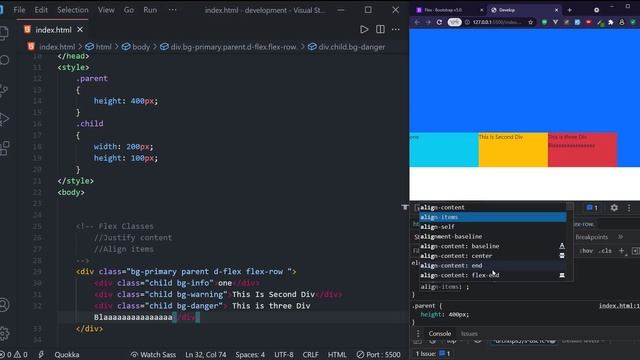Click the red extension icon in the browser toolbar
This screenshot has height=360, width=640.
pos(588,22)
